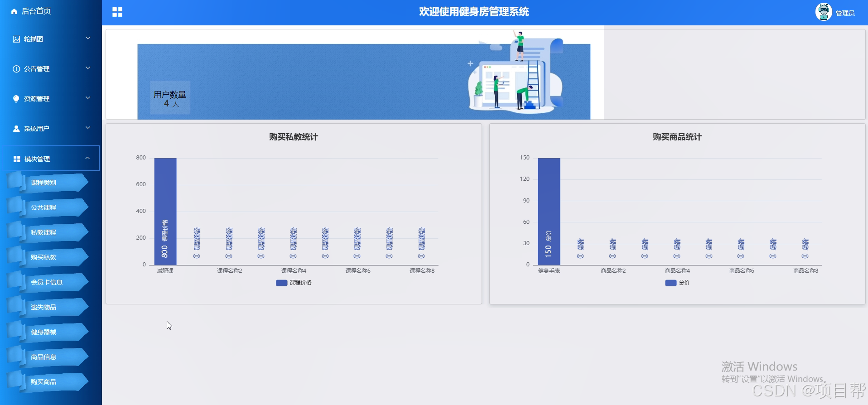Open 购买商品 submenu item
Screen dimensions: 868x405
coord(48,382)
